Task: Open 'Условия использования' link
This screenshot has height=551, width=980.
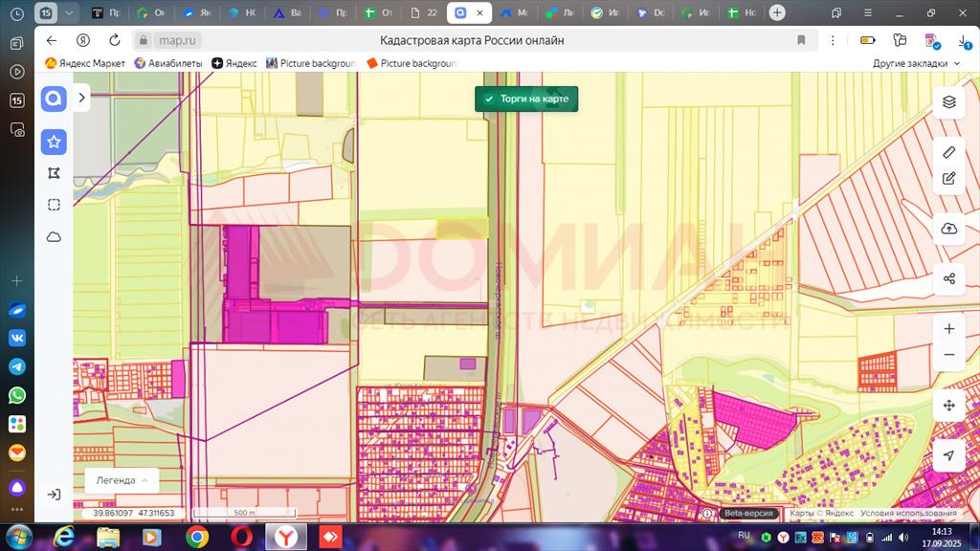Action: tap(899, 513)
